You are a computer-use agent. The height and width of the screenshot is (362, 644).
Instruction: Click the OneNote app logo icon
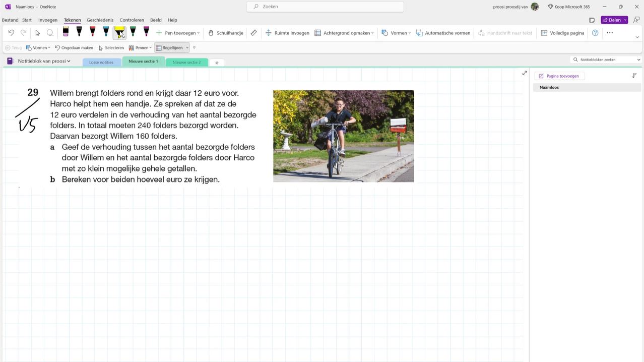click(x=8, y=7)
